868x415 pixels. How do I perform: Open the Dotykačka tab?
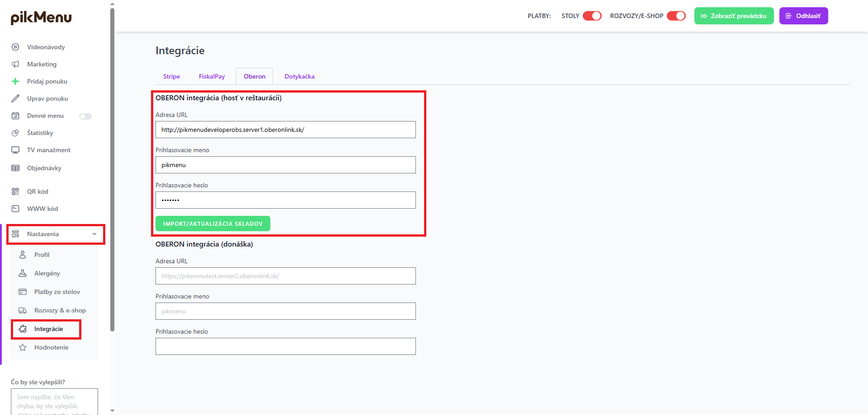[x=299, y=76]
